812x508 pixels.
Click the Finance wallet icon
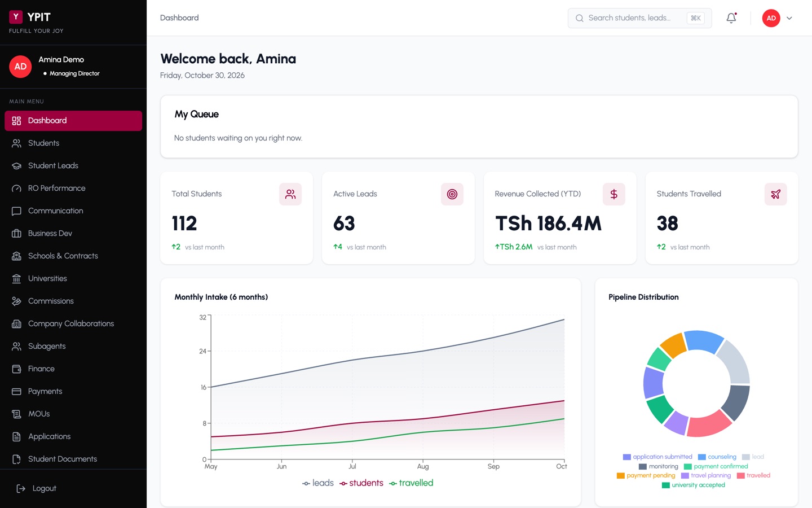click(16, 369)
